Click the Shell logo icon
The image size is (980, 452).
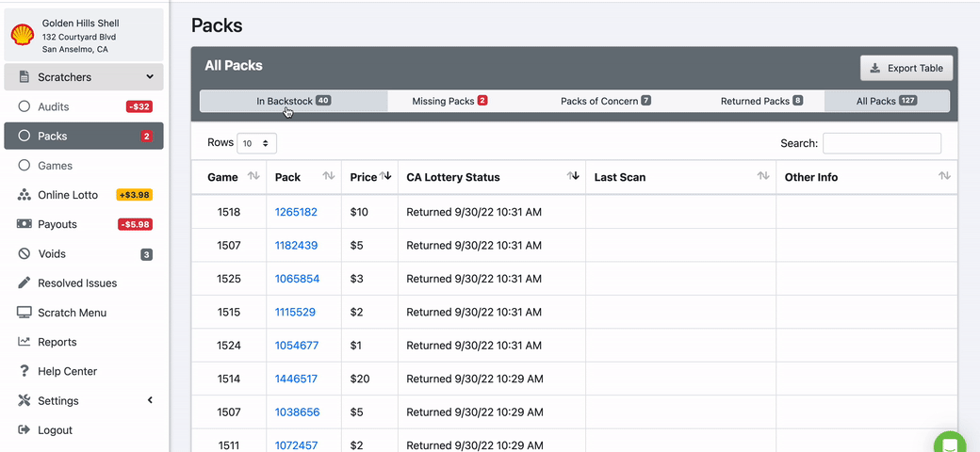coord(23,35)
